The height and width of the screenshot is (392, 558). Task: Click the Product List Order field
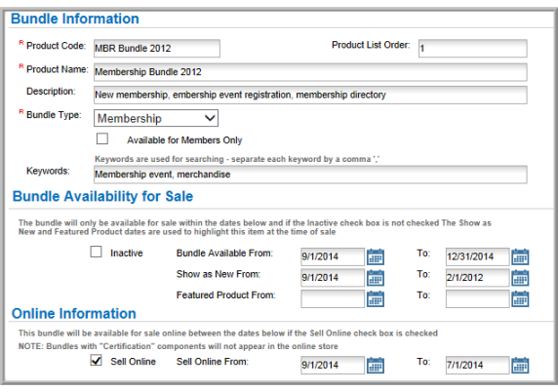(472, 49)
